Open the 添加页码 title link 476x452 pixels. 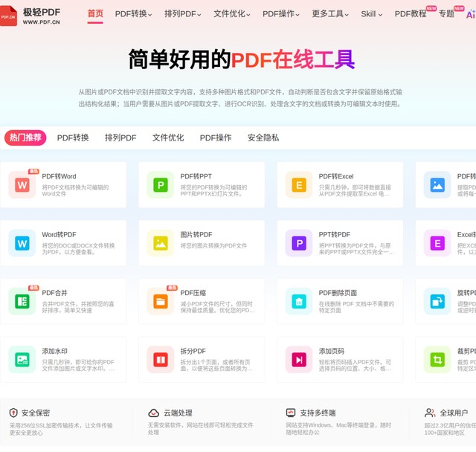tap(332, 351)
